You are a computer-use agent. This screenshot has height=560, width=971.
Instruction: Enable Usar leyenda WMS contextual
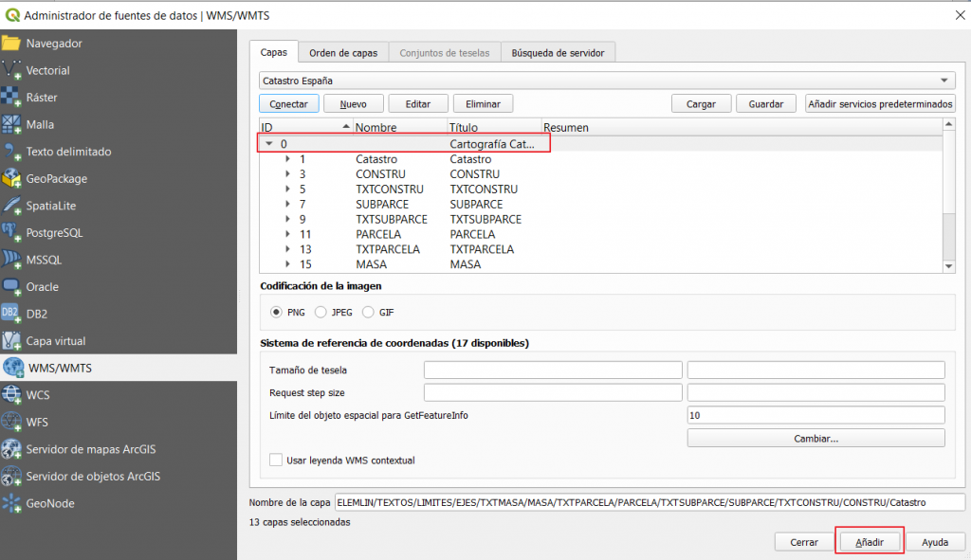(x=276, y=460)
